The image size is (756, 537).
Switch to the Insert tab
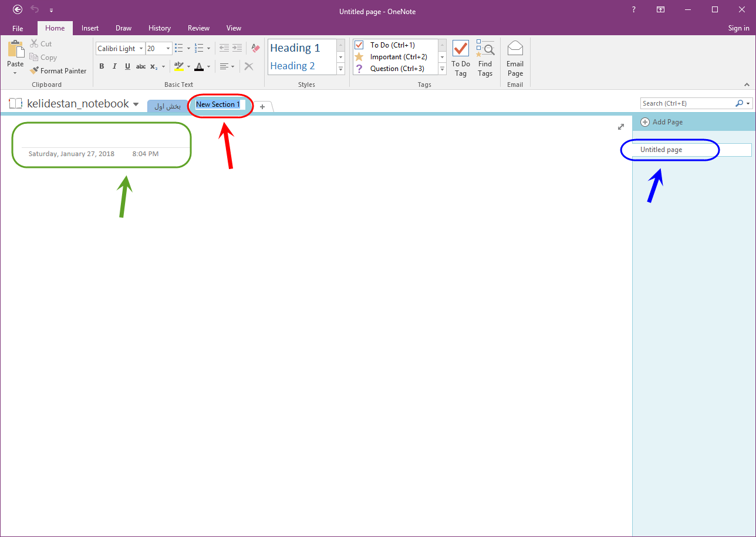click(90, 28)
